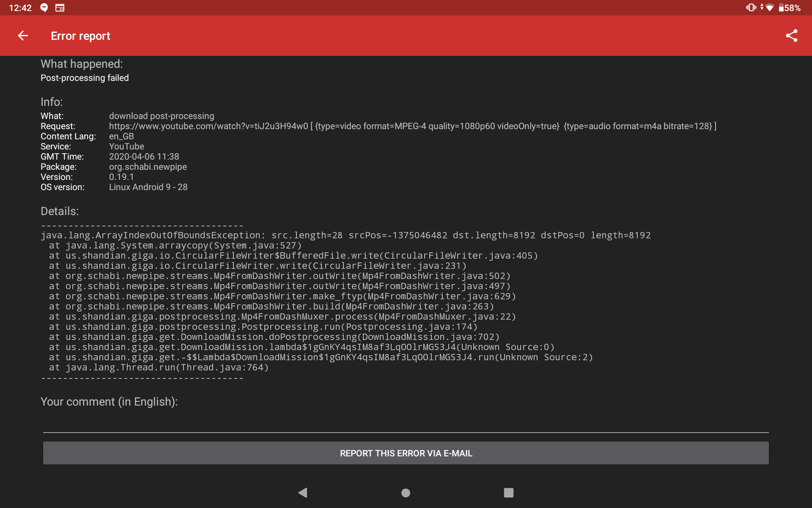
Task: Open the share options for this error report
Action: (792, 36)
